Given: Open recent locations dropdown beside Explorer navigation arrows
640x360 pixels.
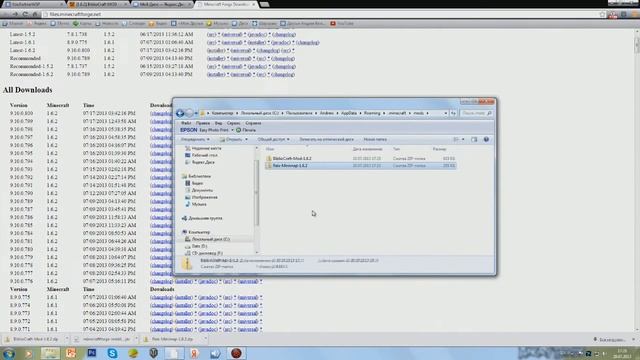Looking at the screenshot, I should 196,113.
